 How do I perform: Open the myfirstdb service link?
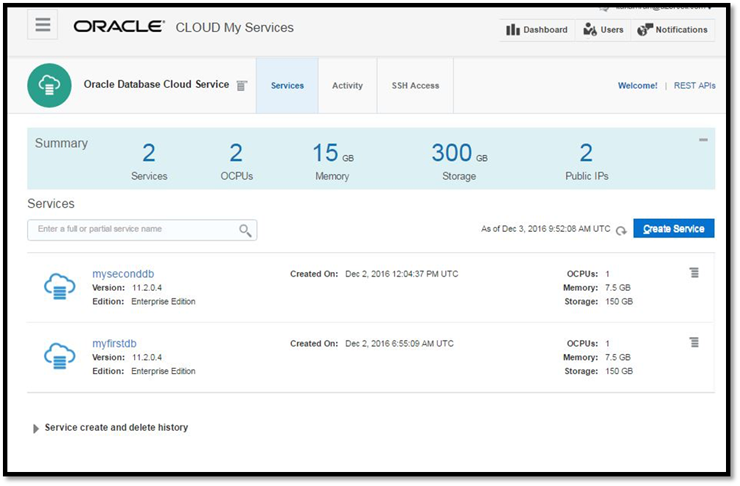(114, 344)
